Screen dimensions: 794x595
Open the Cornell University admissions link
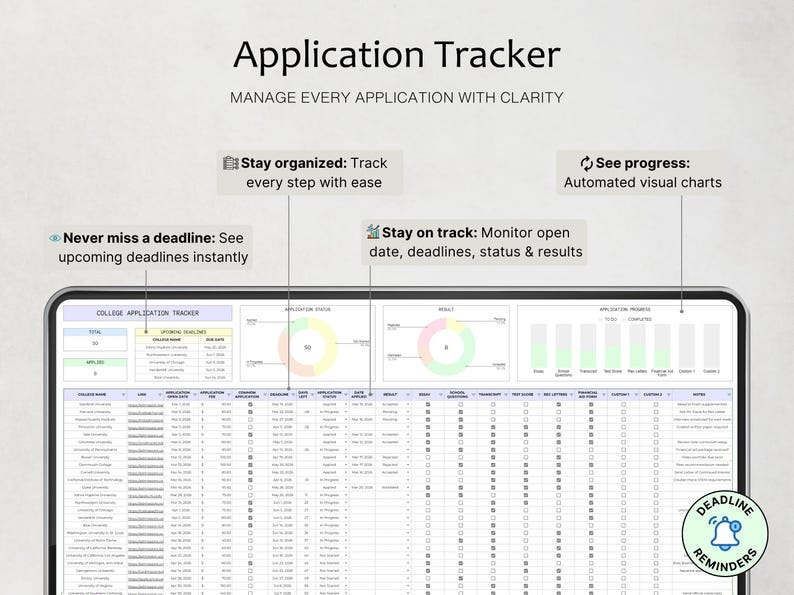click(146, 472)
